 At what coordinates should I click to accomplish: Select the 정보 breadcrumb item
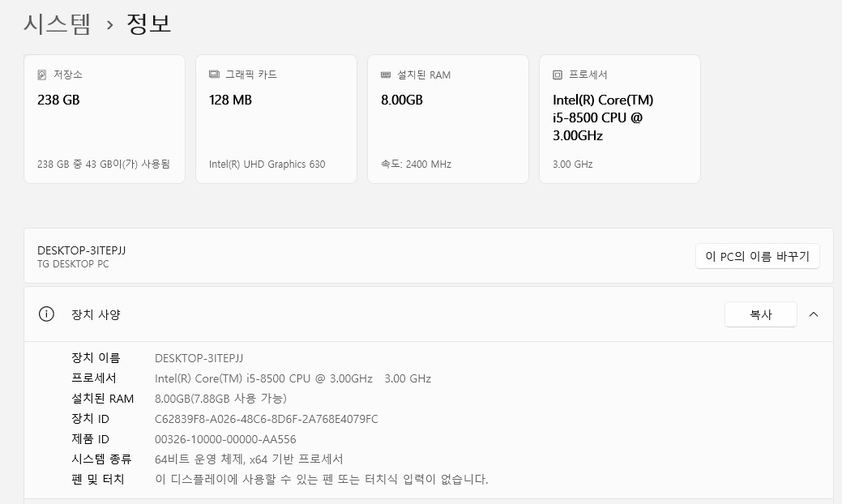click(x=149, y=23)
